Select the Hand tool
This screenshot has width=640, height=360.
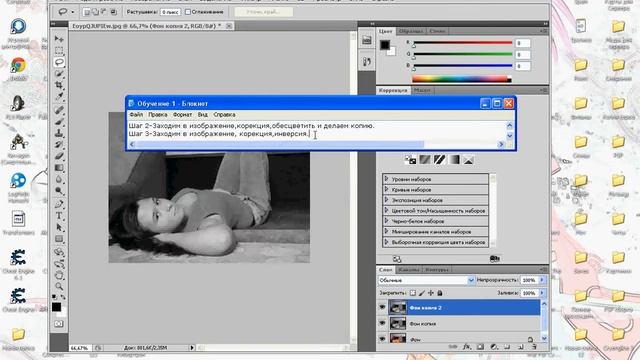click(59, 275)
